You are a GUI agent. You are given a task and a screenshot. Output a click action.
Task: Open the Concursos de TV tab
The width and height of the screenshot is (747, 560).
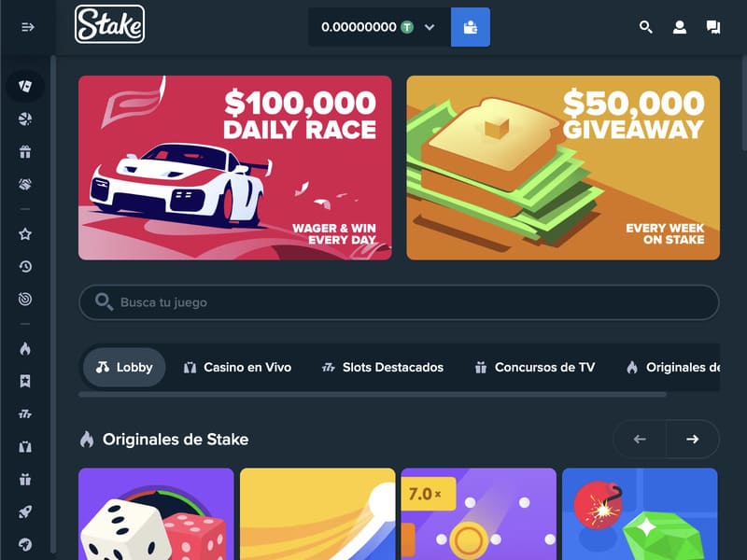pos(535,367)
